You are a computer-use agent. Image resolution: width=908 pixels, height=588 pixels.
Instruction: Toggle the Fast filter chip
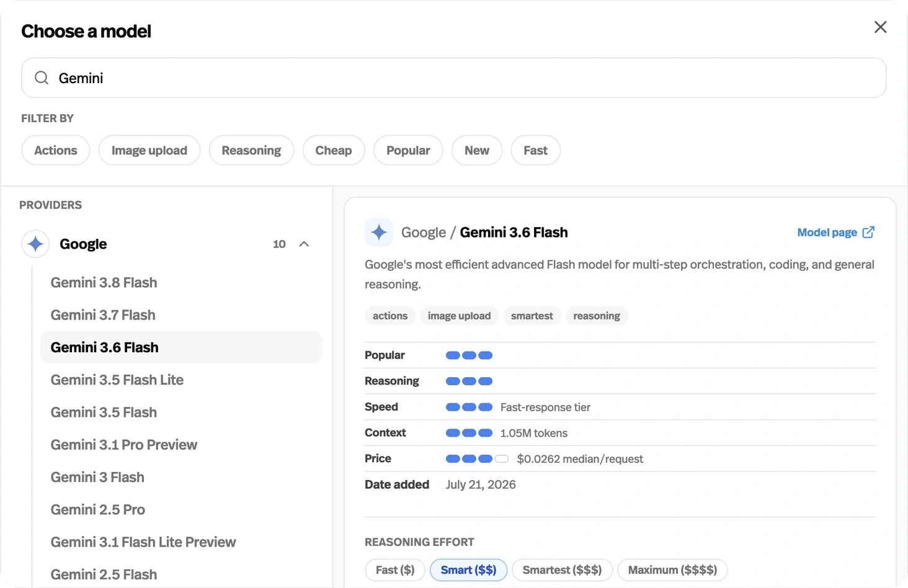[x=535, y=150]
